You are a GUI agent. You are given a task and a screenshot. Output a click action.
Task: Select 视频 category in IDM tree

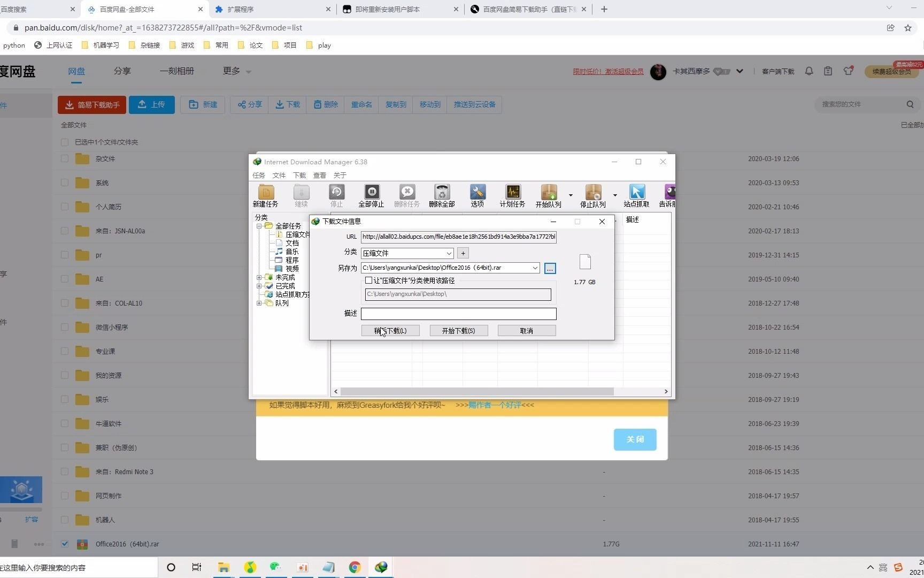(x=292, y=269)
